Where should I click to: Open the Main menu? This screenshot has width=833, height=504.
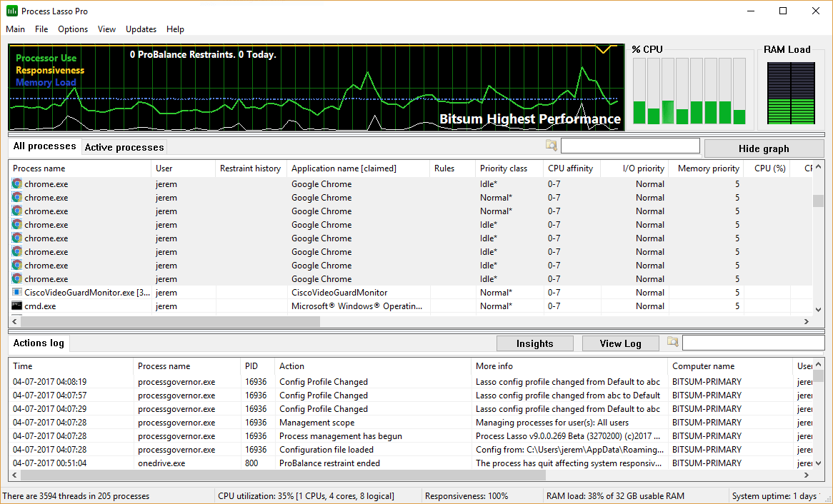[x=15, y=29]
